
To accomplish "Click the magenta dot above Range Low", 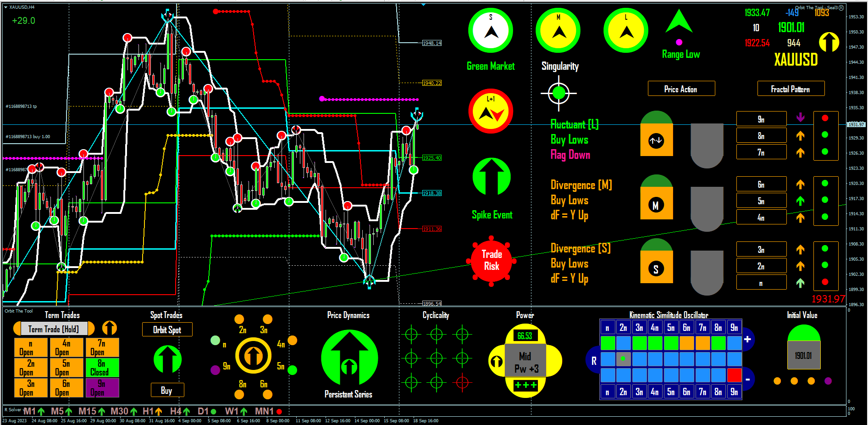I will [679, 42].
